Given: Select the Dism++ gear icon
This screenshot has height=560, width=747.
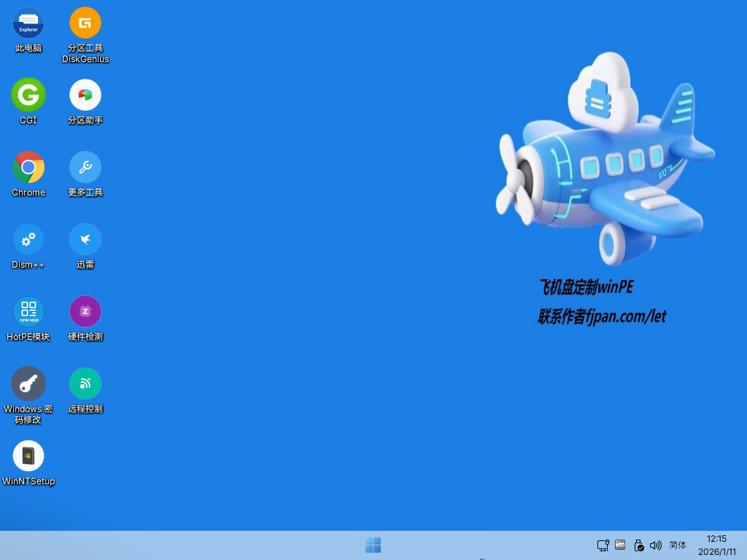Looking at the screenshot, I should [28, 239].
